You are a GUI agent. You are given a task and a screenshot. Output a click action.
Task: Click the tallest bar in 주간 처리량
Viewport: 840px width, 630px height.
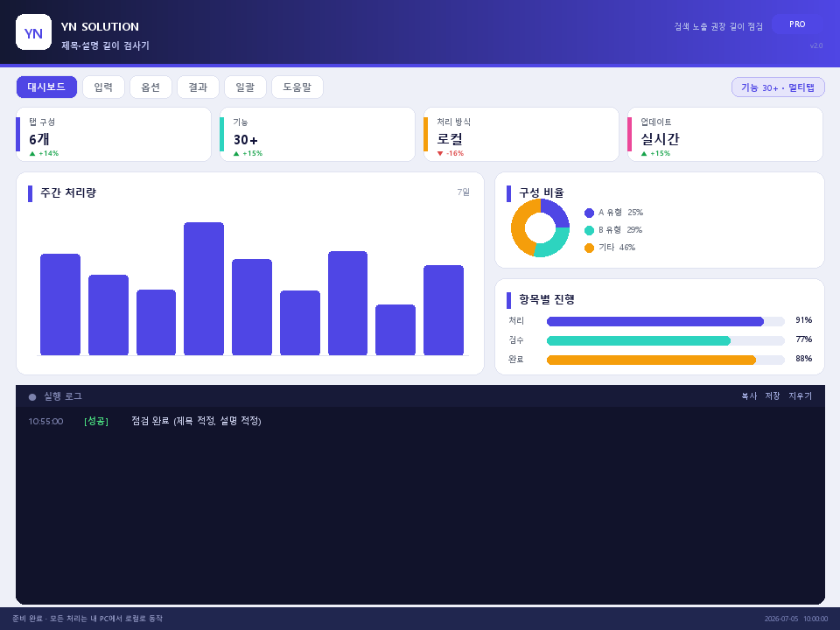pyautogui.click(x=204, y=289)
